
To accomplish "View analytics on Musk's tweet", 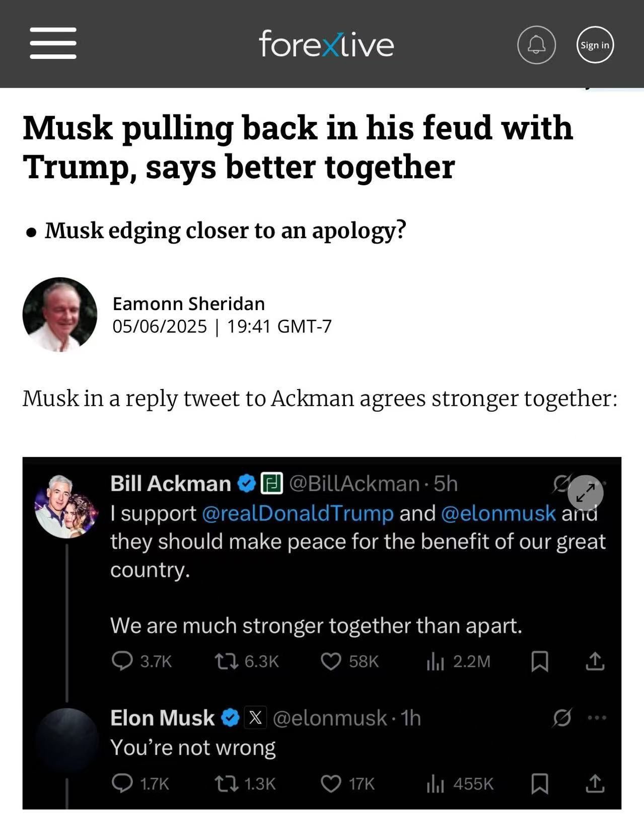I will coord(436,783).
